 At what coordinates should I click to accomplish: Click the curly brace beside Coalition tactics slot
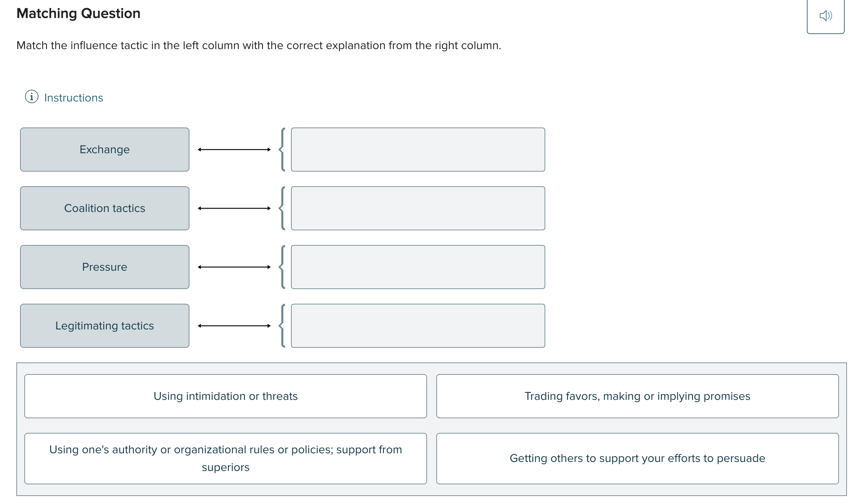coord(283,208)
